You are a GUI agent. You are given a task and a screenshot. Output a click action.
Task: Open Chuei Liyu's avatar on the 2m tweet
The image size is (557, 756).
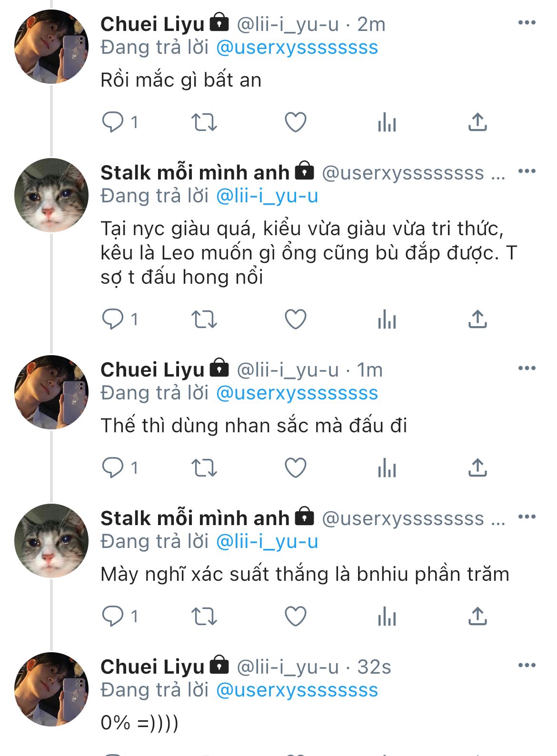point(51,47)
